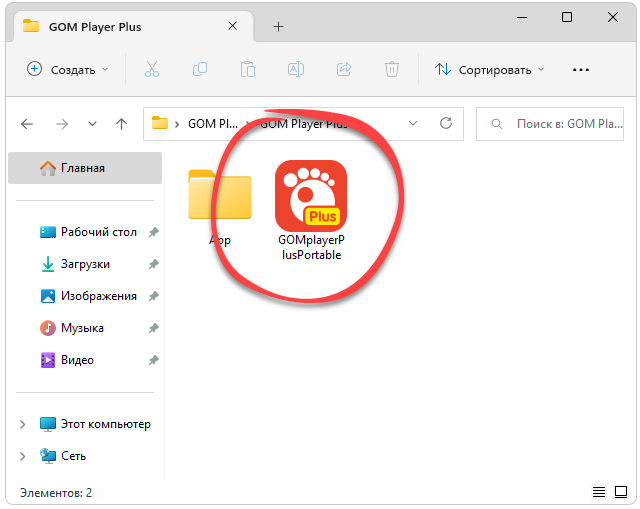Click the Copy icon in toolbar
This screenshot has width=640, height=509.
pyautogui.click(x=200, y=69)
